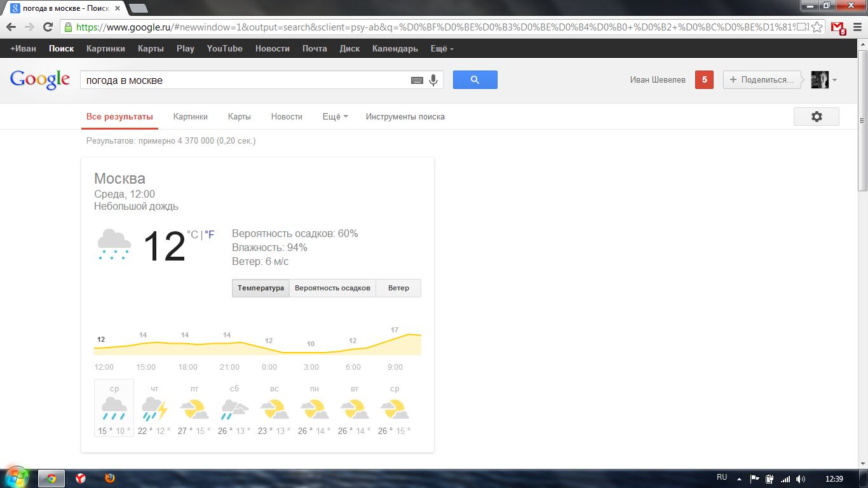
Task: Click +Иван in the black Google bar
Action: (x=23, y=49)
